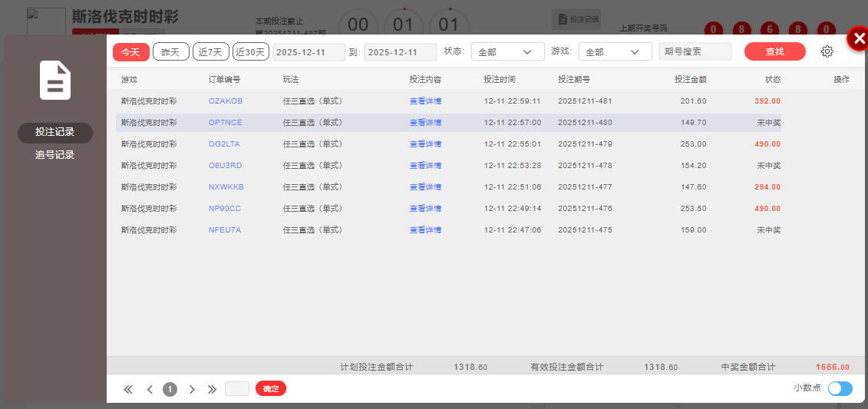Go to next page arrow
The width and height of the screenshot is (868, 409).
192,389
